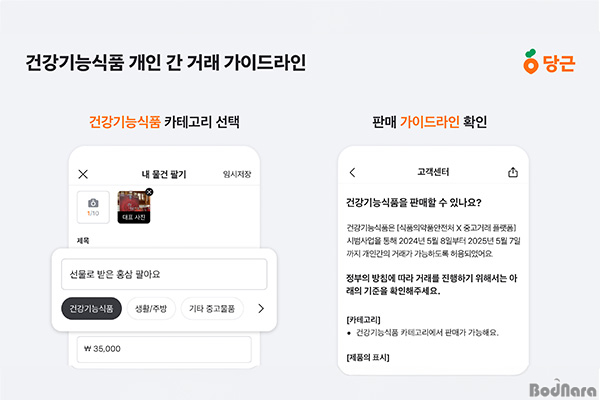The image size is (600, 400).
Task: Remove the uploaded photo using its X badge
Action: (149, 191)
